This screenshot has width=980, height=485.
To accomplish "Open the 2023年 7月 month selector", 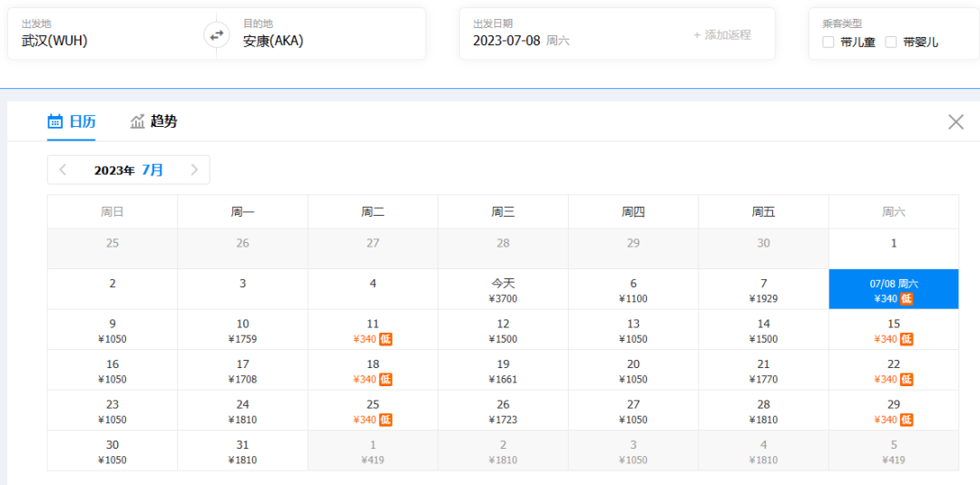I will (129, 170).
